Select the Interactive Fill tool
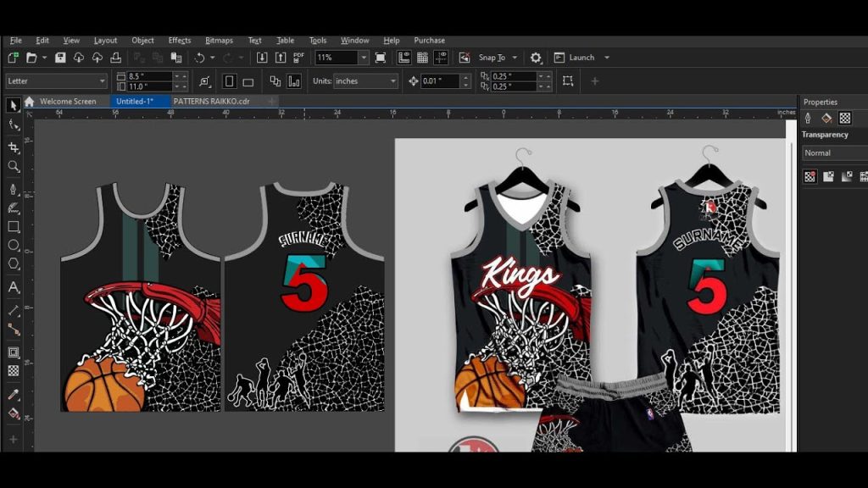868x488 pixels. (x=14, y=413)
